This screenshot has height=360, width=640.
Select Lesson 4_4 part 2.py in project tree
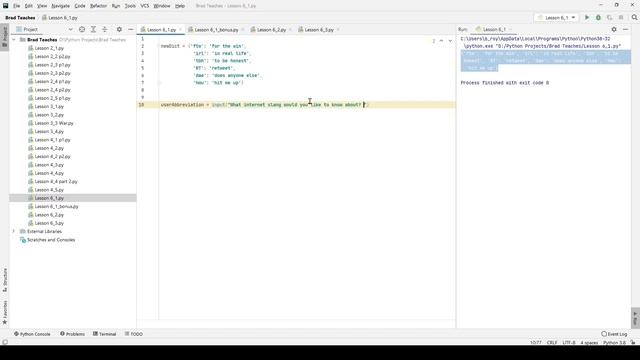[x=56, y=181]
